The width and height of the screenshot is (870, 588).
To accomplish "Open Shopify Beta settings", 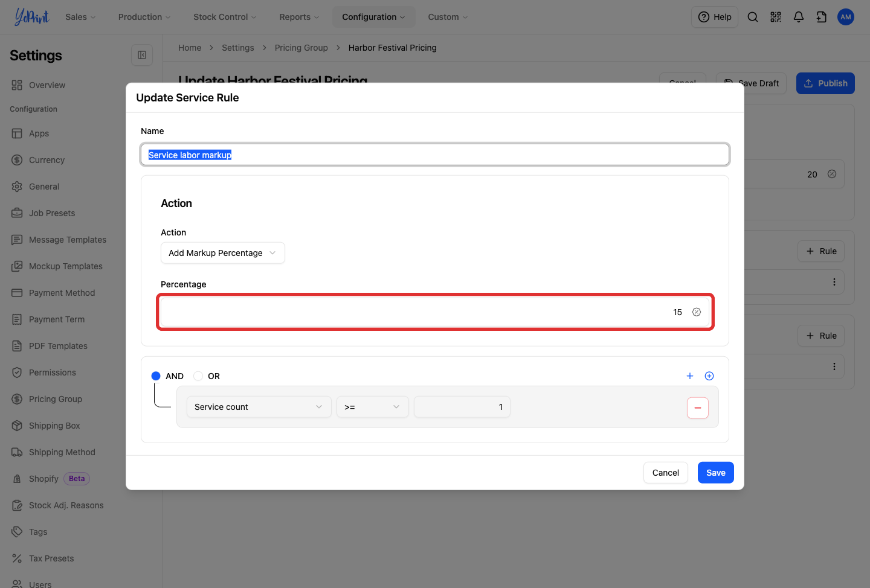I will pyautogui.click(x=50, y=479).
